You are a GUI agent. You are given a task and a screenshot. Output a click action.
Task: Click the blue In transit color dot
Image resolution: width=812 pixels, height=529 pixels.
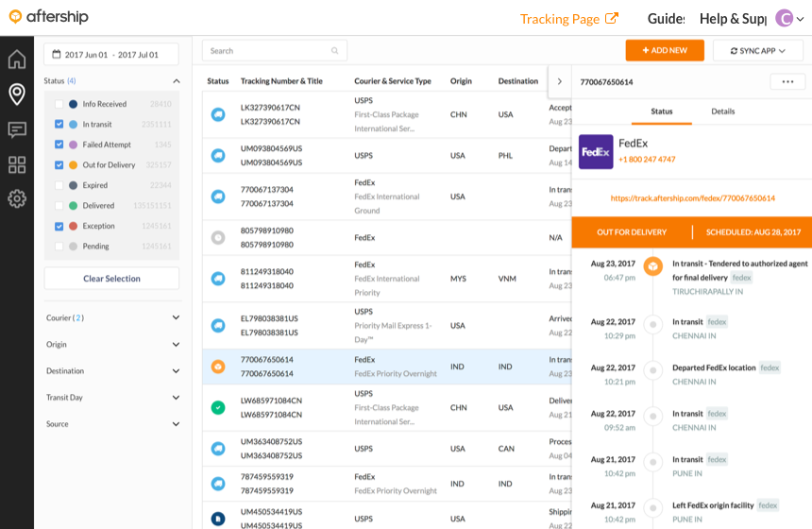(x=73, y=125)
